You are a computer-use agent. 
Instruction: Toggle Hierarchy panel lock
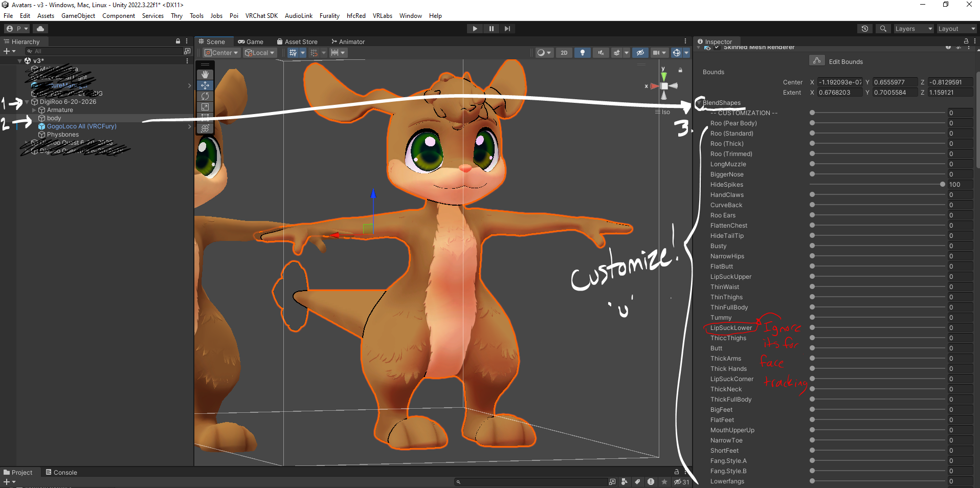coord(178,41)
